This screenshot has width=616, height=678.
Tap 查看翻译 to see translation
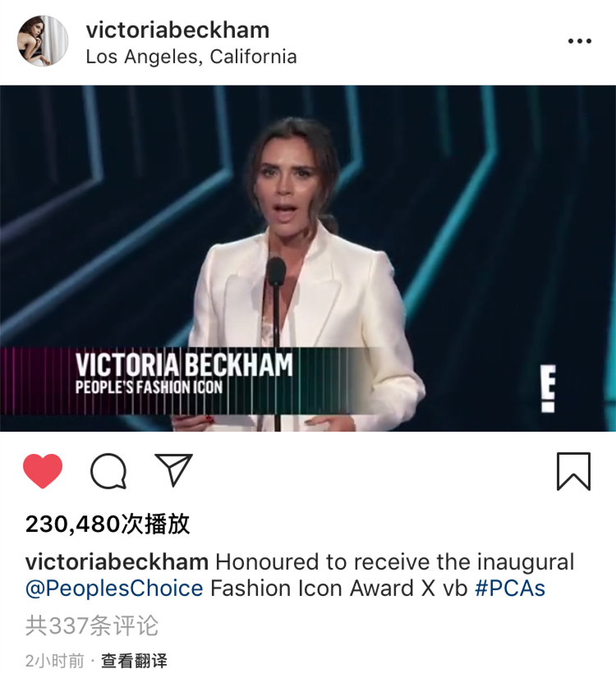click(x=134, y=661)
